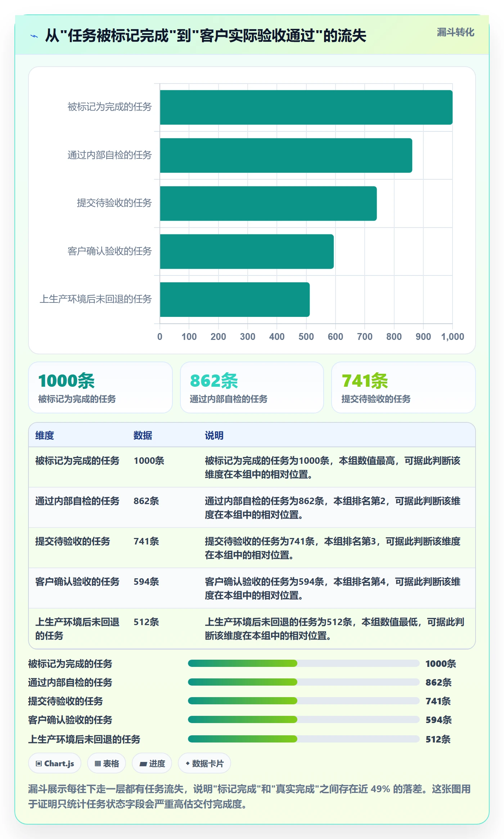Click the footer summary paragraph about 49% 落差
Image resolution: width=504 pixels, height=839 pixels.
point(249,797)
